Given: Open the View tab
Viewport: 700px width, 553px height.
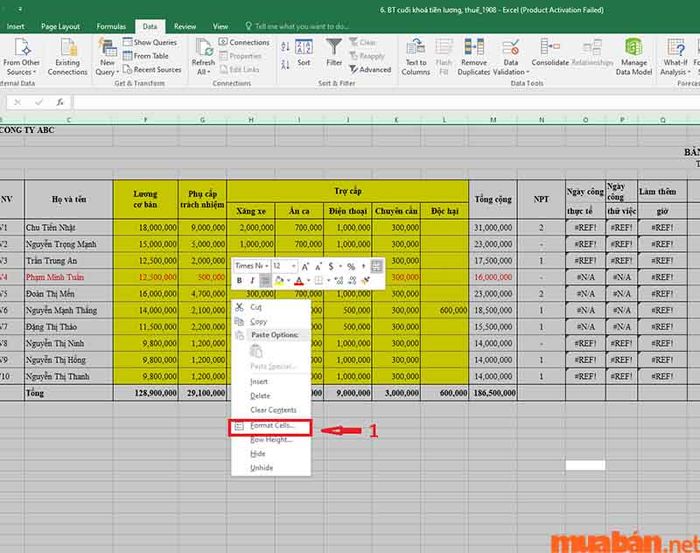Looking at the screenshot, I should 220,26.
